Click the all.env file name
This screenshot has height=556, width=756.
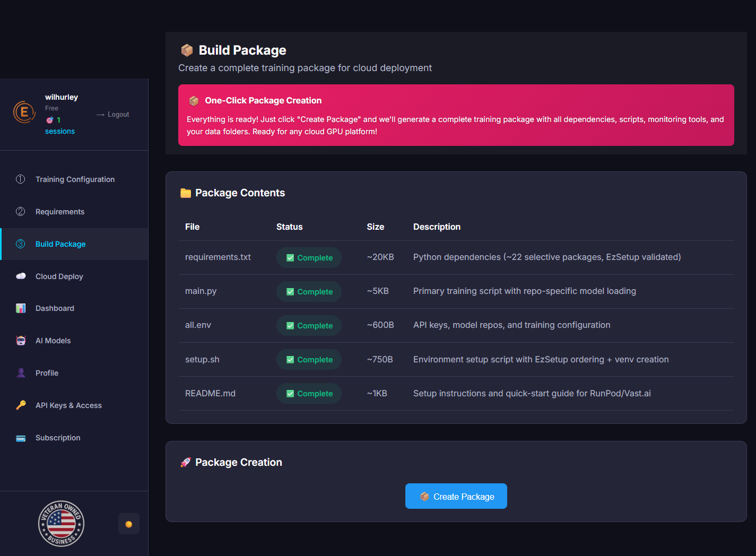(198, 325)
